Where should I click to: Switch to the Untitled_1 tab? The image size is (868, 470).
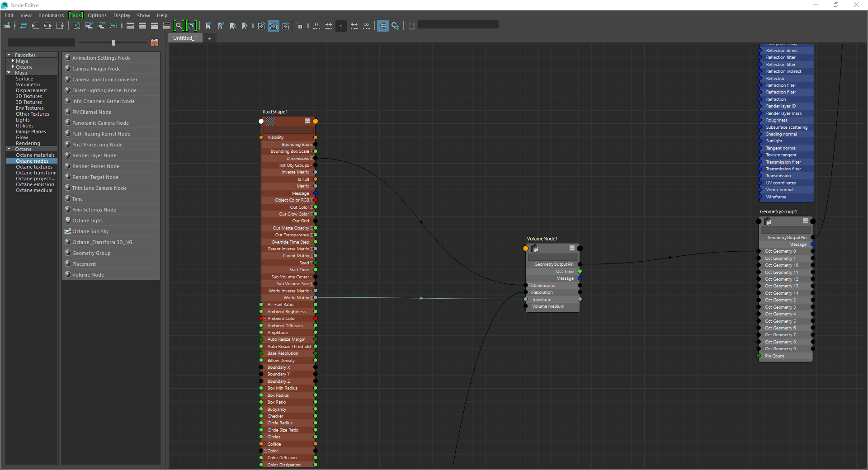tap(185, 38)
